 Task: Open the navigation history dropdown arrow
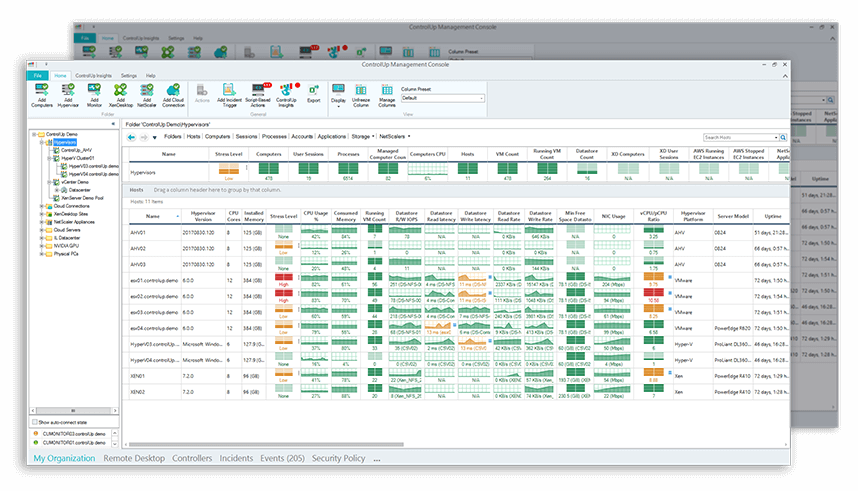pyautogui.click(x=155, y=137)
